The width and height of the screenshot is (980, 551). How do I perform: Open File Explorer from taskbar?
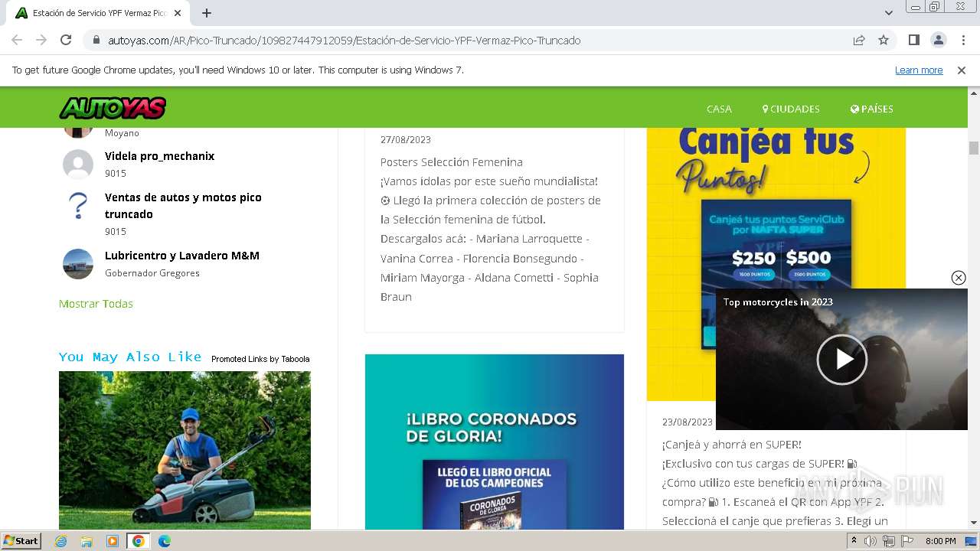click(87, 541)
